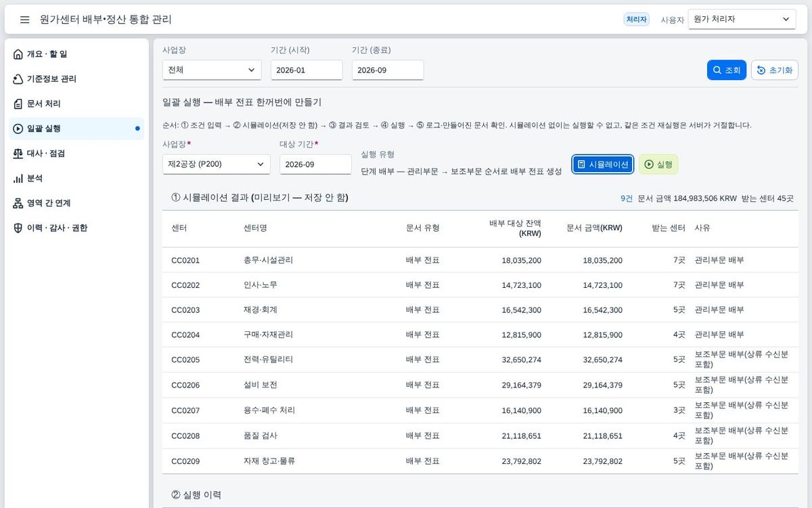Click the 센터명 column header
The image size is (812, 508).
coord(255,228)
